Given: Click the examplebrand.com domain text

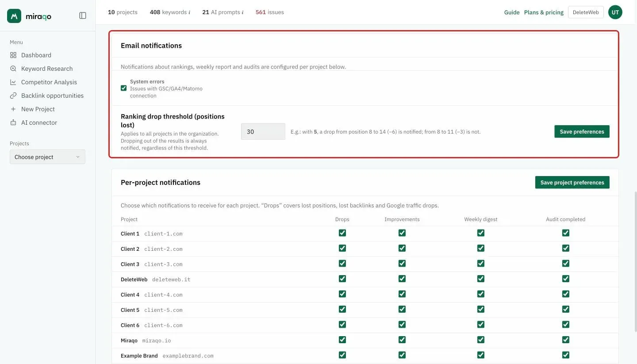Looking at the screenshot, I should pos(188,356).
